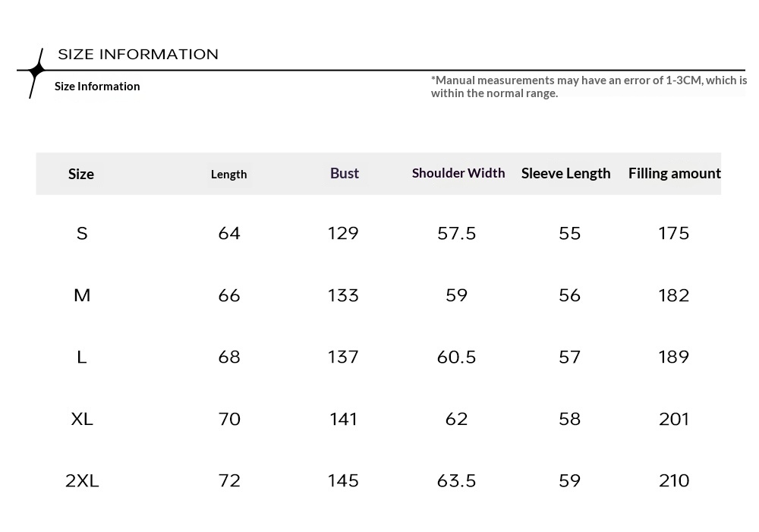Click the Bust column header
The height and width of the screenshot is (532, 759).
click(x=345, y=173)
